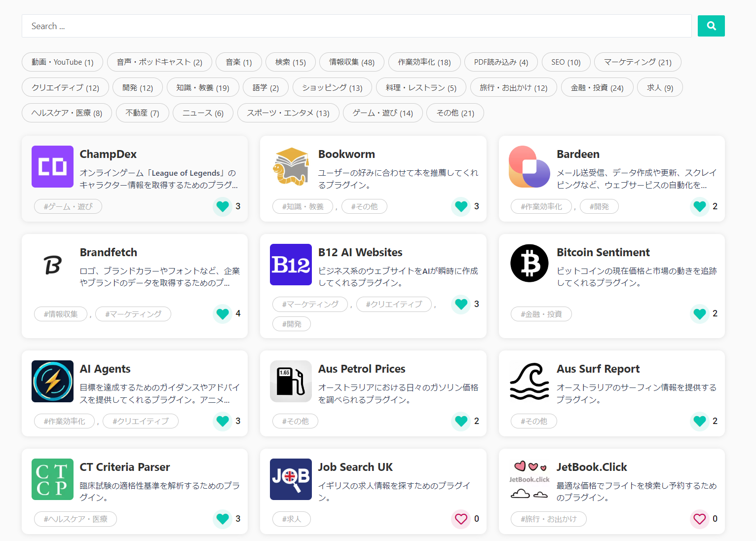Filter by 不動産 (7) category
The image size is (756, 541).
142,113
